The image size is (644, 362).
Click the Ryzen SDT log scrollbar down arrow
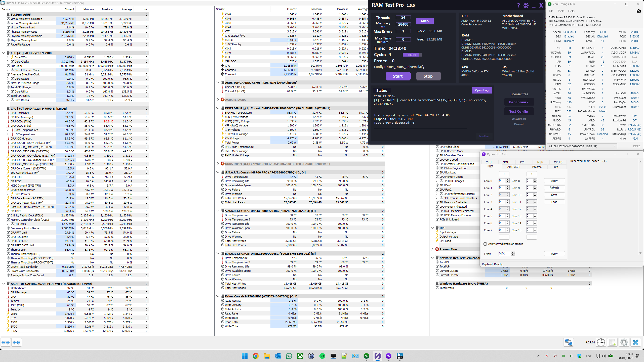click(x=640, y=253)
